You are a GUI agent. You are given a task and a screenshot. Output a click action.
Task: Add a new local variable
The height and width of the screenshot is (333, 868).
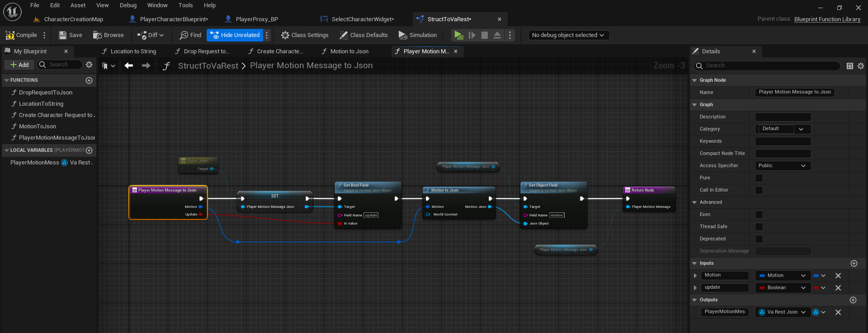tap(89, 150)
